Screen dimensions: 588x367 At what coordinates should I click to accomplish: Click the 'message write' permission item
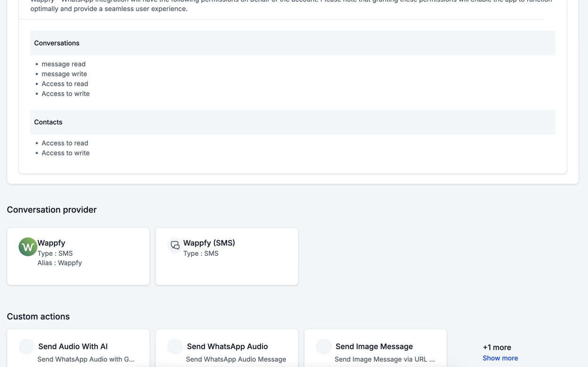coord(64,74)
